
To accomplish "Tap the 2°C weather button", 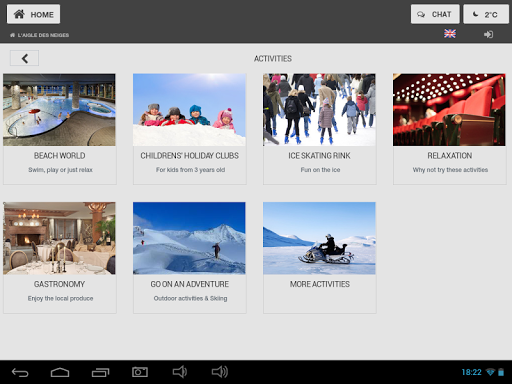I will coord(486,14).
